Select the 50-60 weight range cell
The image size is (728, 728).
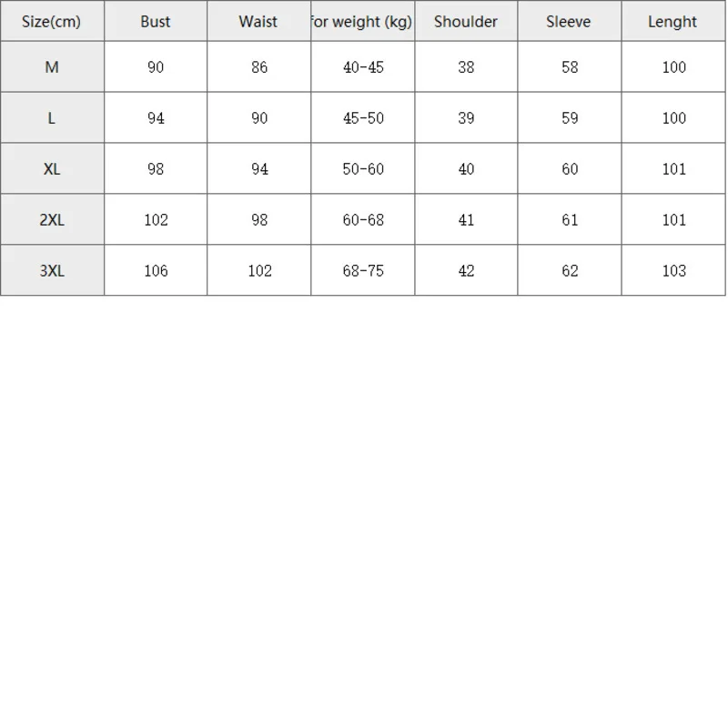pos(363,169)
